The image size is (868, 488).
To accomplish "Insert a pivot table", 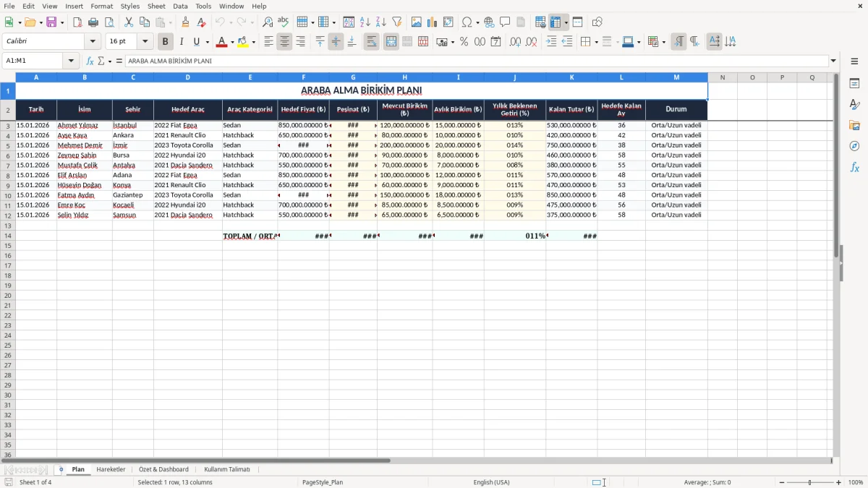I will click(x=448, y=22).
